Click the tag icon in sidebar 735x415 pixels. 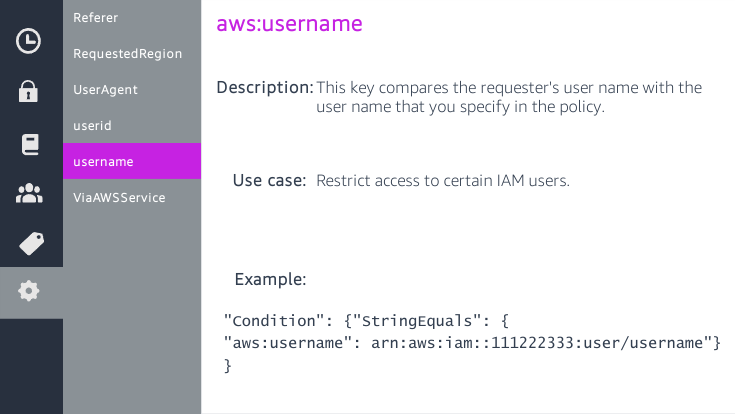pos(31,243)
